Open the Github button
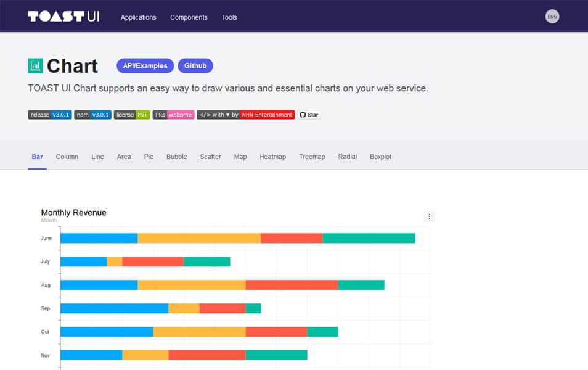This screenshot has width=588, height=370. click(x=195, y=65)
